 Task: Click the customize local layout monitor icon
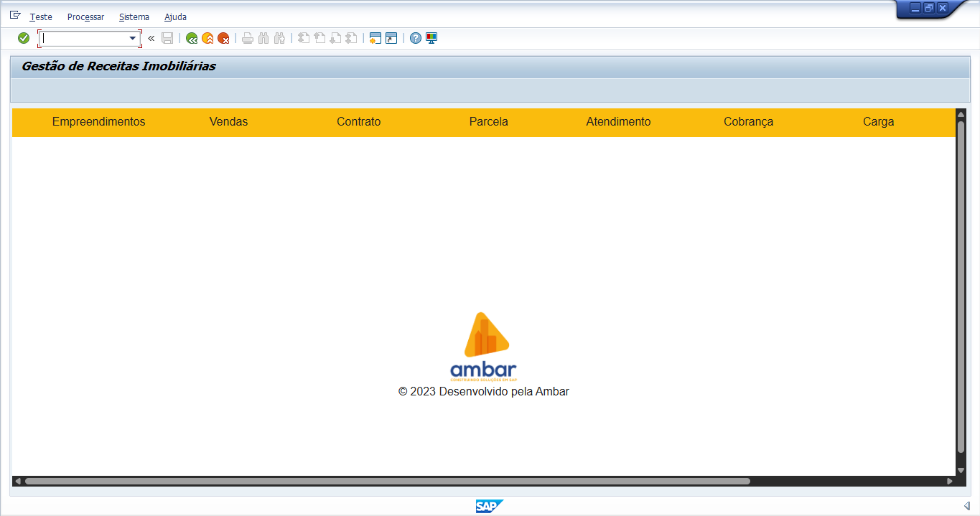[x=431, y=38]
